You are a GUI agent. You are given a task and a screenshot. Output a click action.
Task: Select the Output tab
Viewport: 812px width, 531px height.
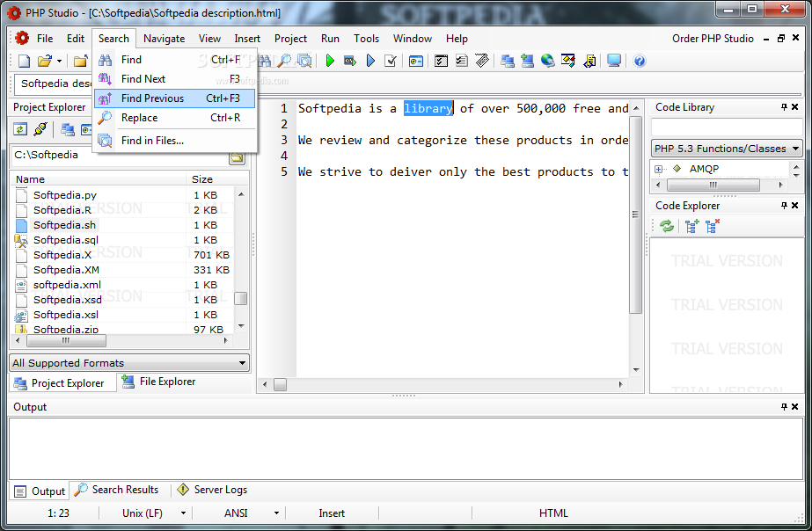40,491
